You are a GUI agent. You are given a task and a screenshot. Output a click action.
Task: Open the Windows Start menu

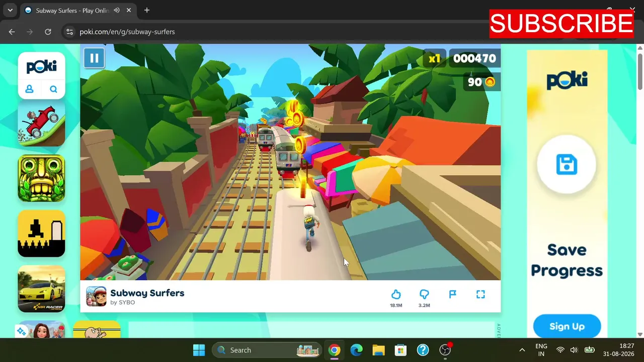tap(199, 350)
